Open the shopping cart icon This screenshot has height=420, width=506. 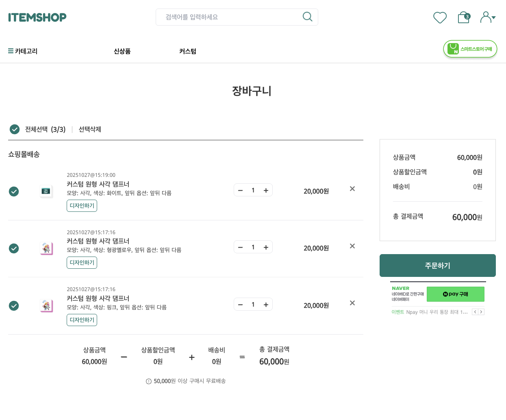point(463,17)
